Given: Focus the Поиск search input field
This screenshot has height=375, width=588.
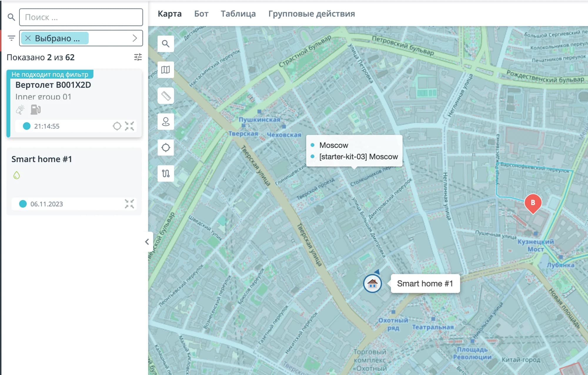Looking at the screenshot, I should pos(81,17).
